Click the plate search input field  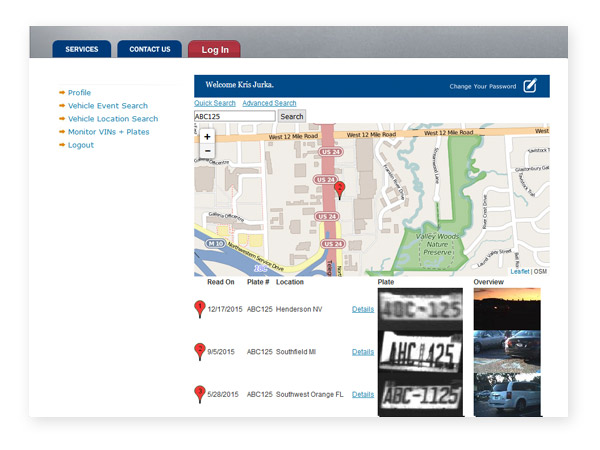[234, 117]
